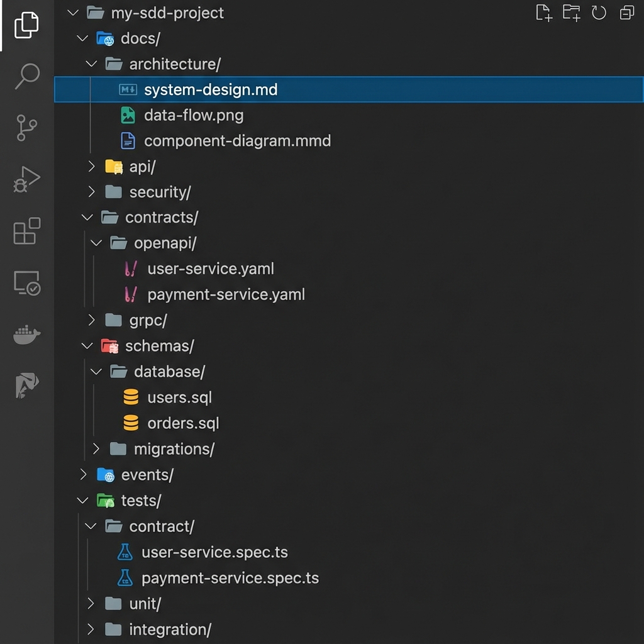Expand the migrations folder

pos(96,449)
